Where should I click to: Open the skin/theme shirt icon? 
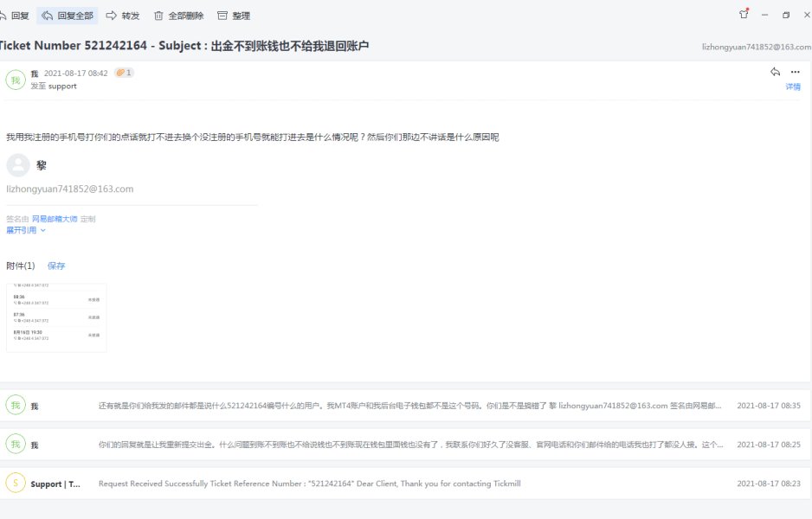(x=744, y=15)
